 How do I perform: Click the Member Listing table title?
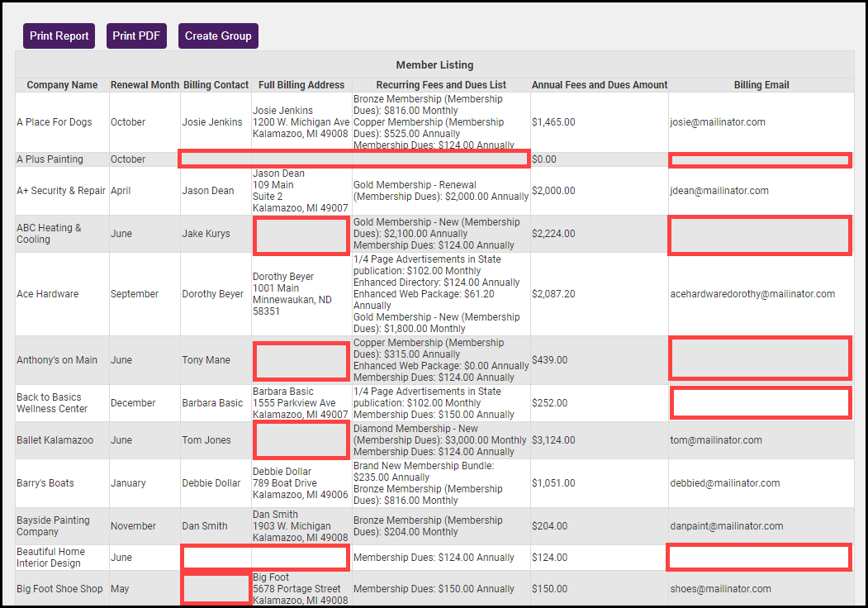(434, 65)
